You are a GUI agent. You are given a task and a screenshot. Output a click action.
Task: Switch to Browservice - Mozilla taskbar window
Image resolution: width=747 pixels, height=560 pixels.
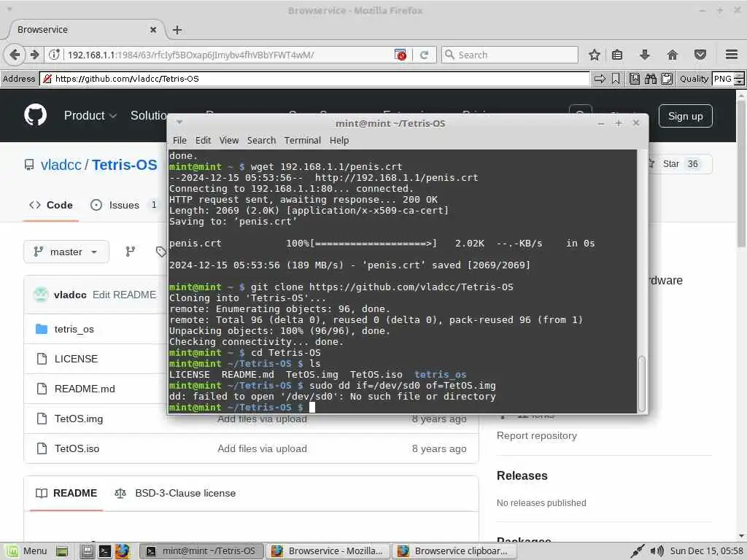tap(328, 551)
